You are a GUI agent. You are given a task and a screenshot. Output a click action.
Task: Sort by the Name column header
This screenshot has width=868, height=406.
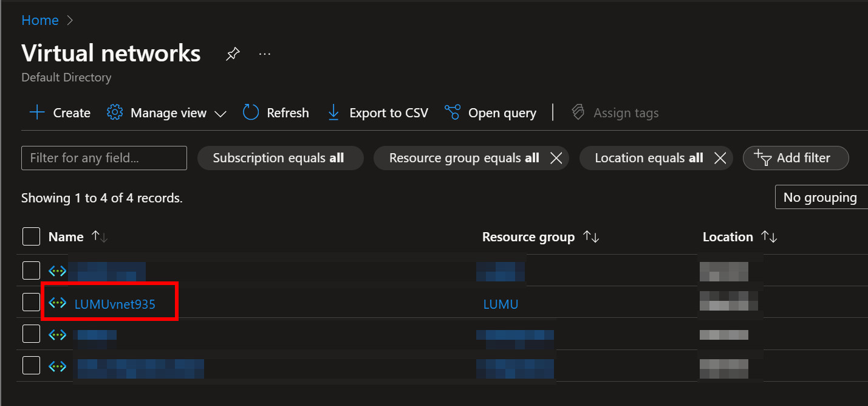(x=66, y=237)
